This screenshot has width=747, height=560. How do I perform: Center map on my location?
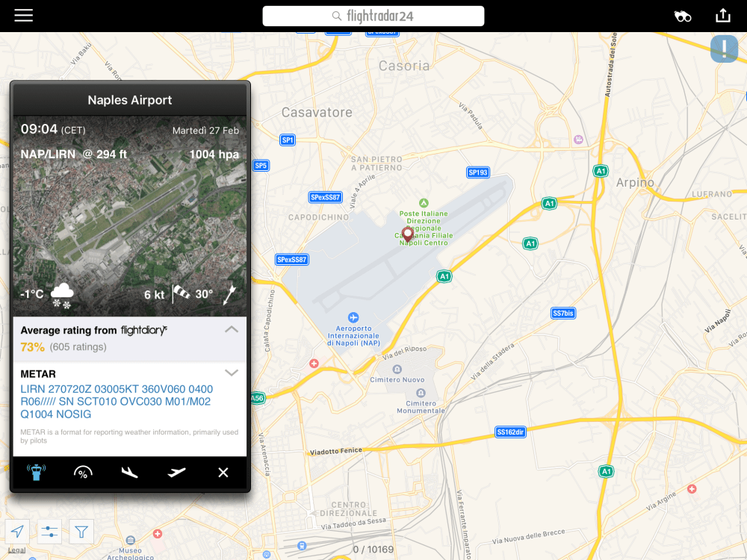point(17,532)
